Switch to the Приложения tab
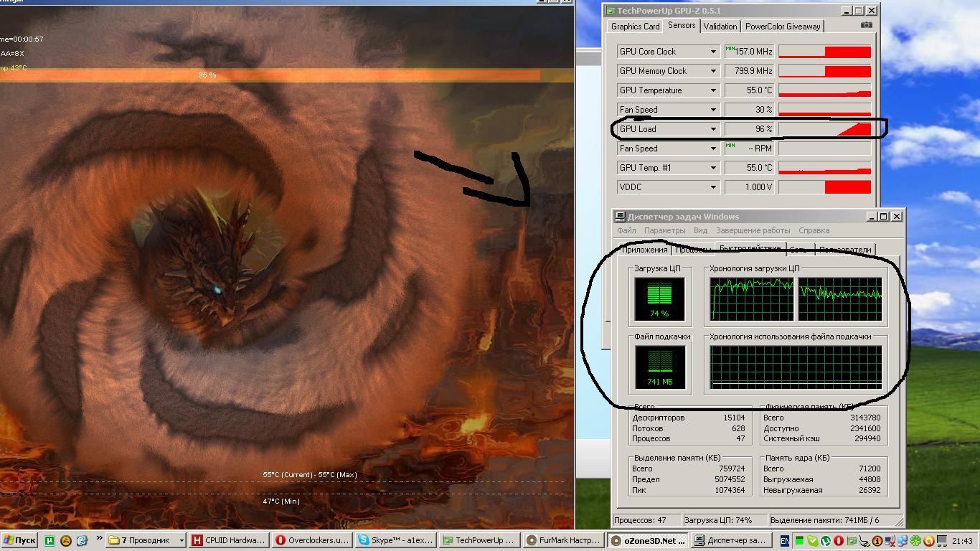This screenshot has width=980, height=551. click(x=644, y=250)
